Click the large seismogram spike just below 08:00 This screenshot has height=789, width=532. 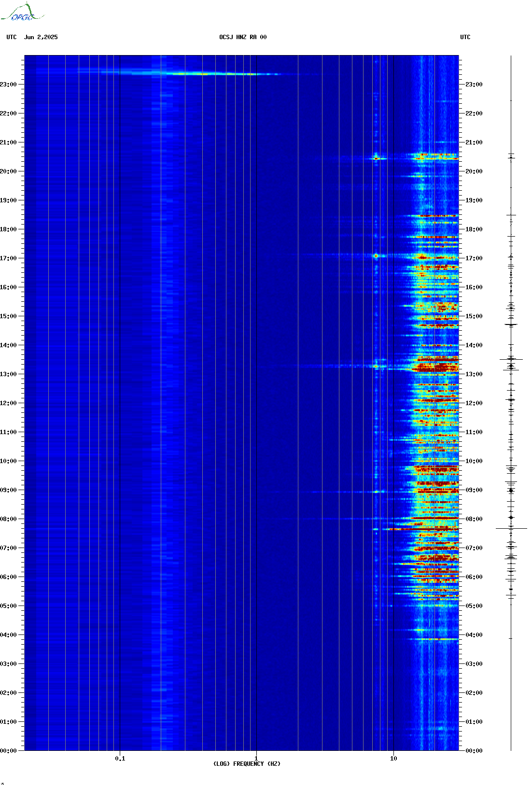(511, 529)
